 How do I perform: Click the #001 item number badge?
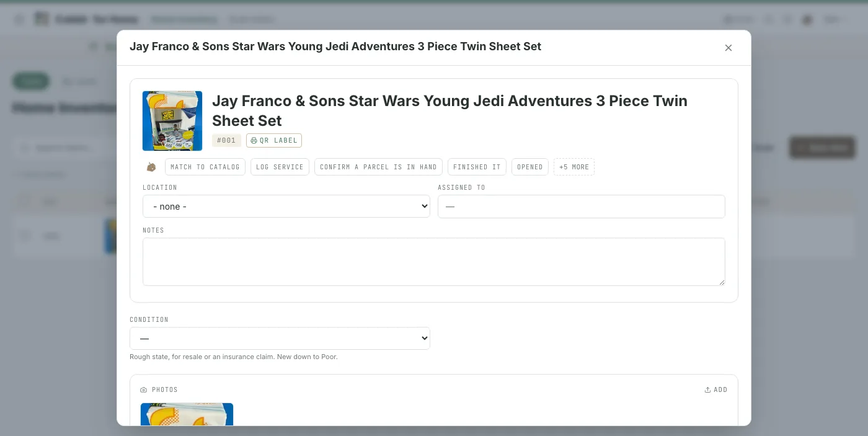(x=226, y=140)
